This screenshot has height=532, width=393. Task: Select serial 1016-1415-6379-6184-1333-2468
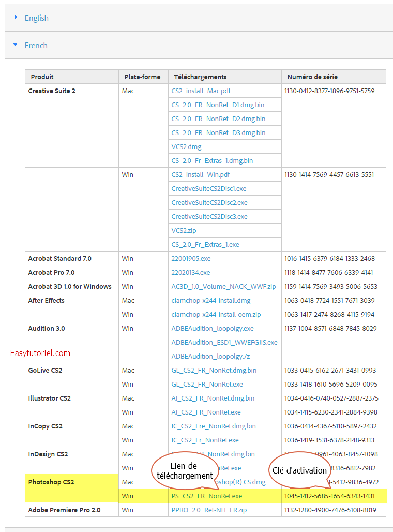329,259
